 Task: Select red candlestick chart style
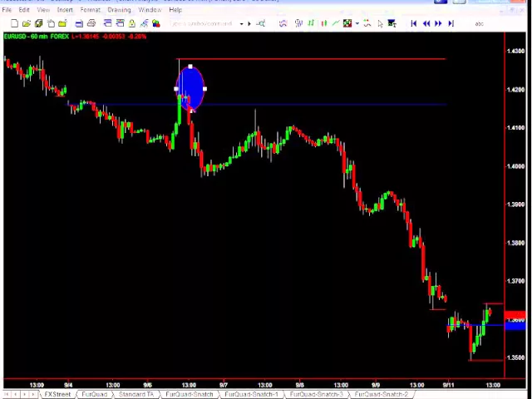pos(323,23)
